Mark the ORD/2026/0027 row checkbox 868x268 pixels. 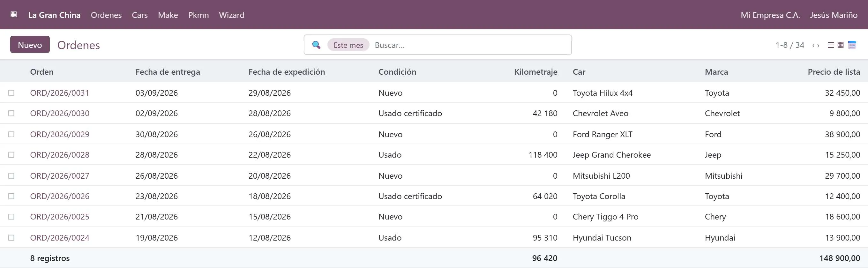(11, 175)
